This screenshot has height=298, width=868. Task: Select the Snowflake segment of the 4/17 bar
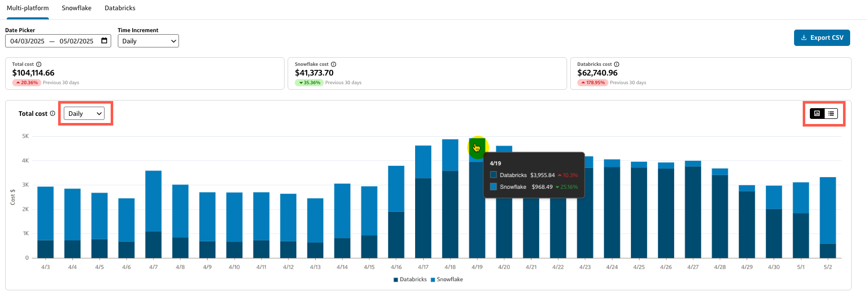pos(423,162)
